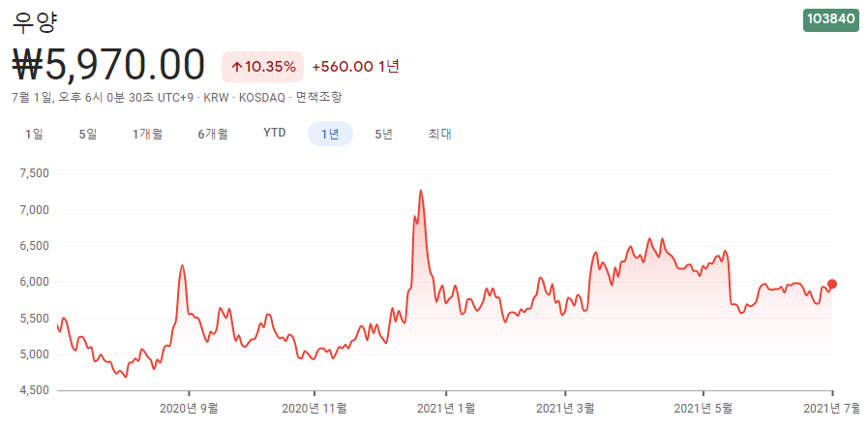
Task: Switch chart to 5년 range
Action: [383, 134]
